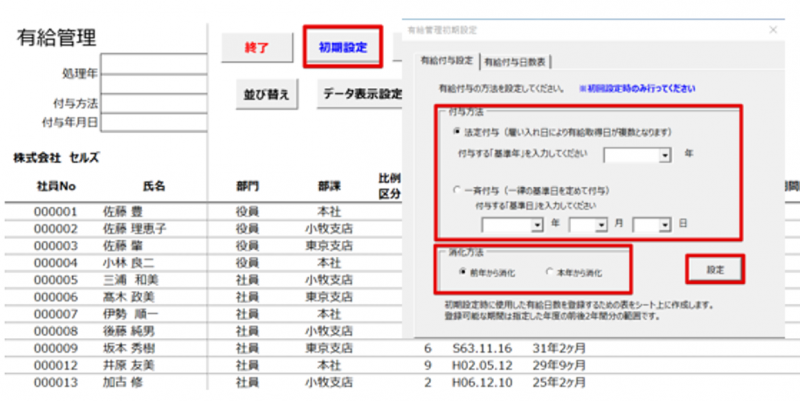Select the 法定付与 radio option
The width and height of the screenshot is (800, 401).
pos(457,132)
